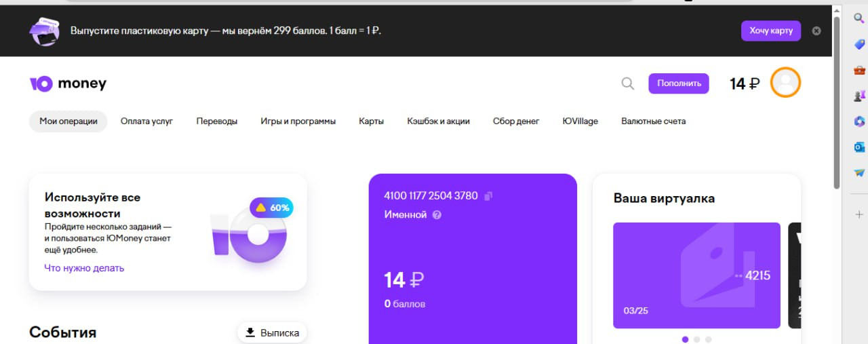Click the question mark next to Именной
The width and height of the screenshot is (868, 344).
(437, 214)
